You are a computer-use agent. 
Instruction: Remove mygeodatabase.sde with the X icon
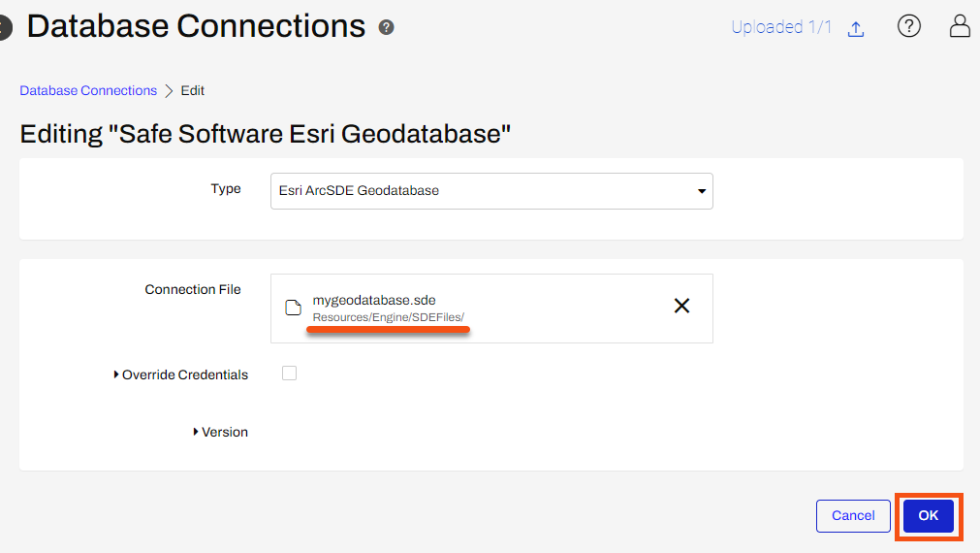(x=681, y=306)
